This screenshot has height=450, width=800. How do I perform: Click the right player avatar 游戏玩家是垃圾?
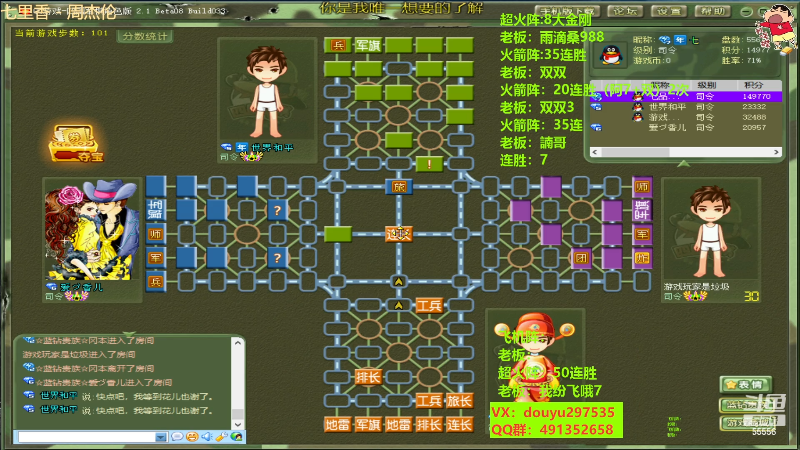pyautogui.click(x=710, y=231)
